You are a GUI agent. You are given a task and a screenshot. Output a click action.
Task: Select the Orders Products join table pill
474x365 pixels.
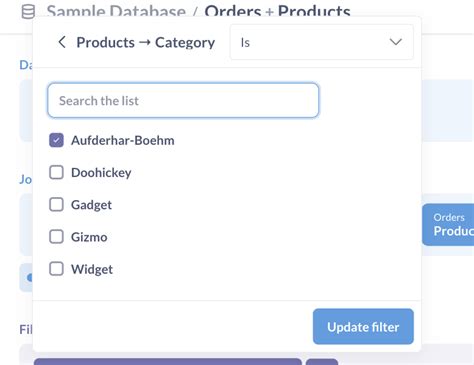(x=448, y=225)
